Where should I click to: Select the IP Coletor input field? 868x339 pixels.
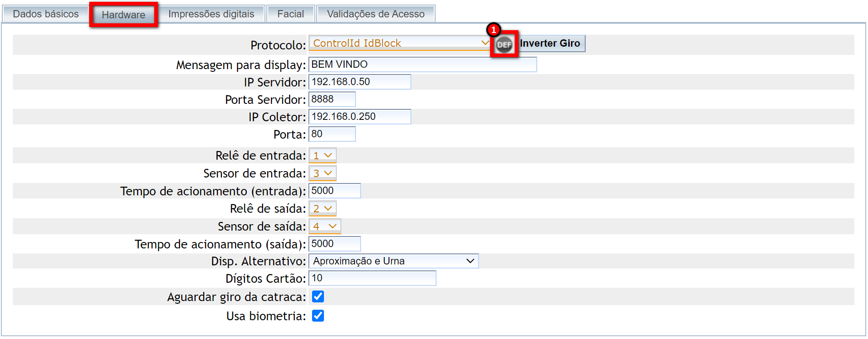click(x=360, y=117)
